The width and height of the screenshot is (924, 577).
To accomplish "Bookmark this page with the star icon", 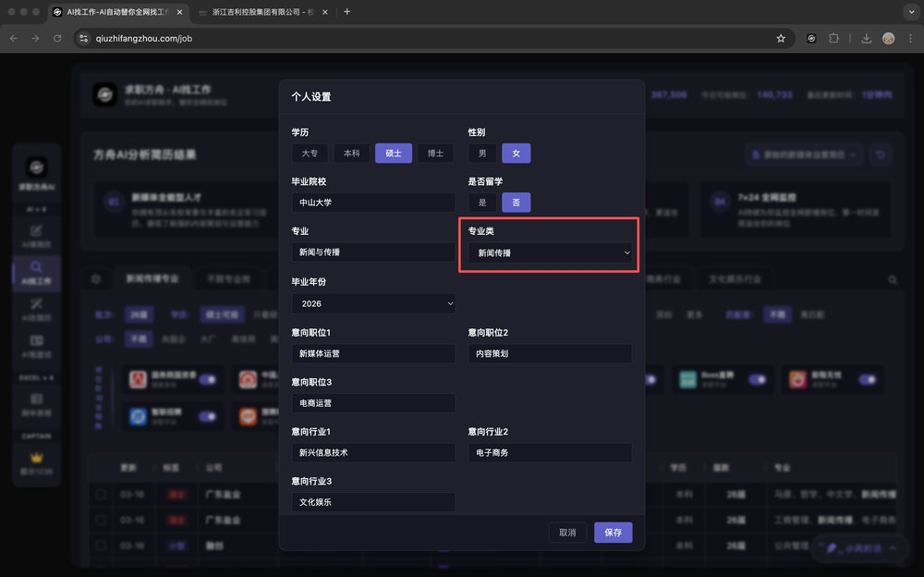I will click(x=781, y=38).
